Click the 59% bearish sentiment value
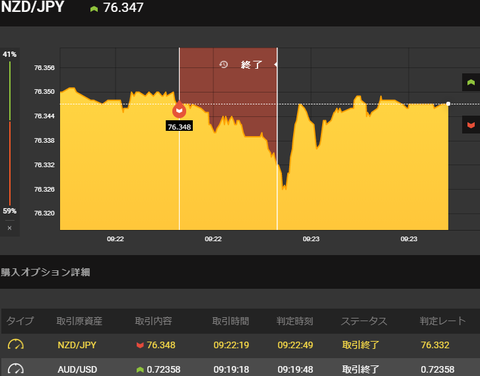The image size is (480, 376). [x=9, y=211]
